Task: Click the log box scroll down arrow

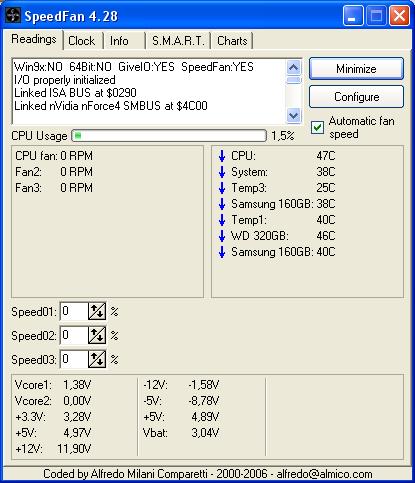Action: [x=293, y=115]
